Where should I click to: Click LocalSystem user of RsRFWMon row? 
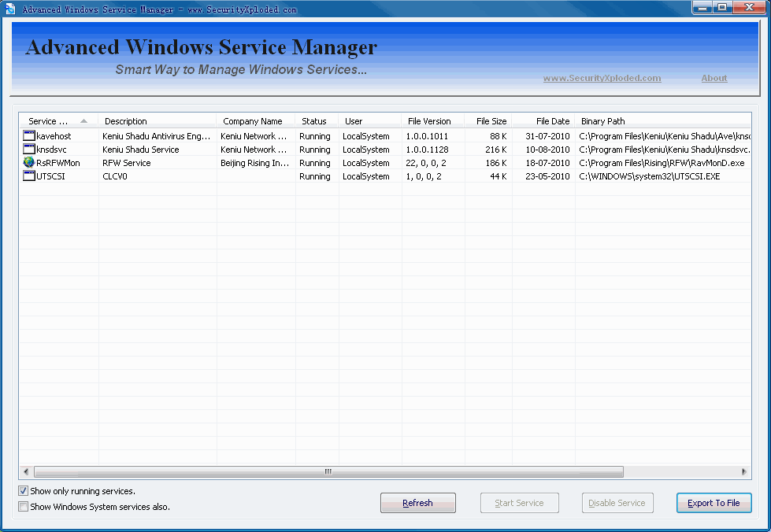[366, 163]
